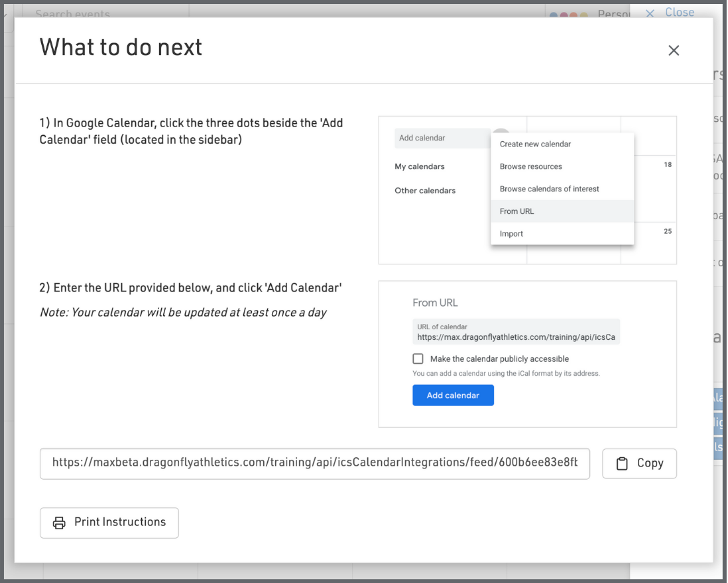Screen dimensions: 728x583
Task: Expand the 'My calendars' section
Action: (420, 166)
